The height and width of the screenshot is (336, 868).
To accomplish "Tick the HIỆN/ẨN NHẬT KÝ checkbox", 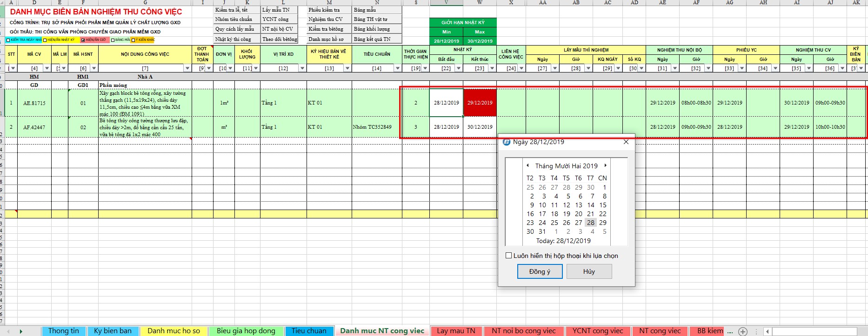I will coord(45,40).
